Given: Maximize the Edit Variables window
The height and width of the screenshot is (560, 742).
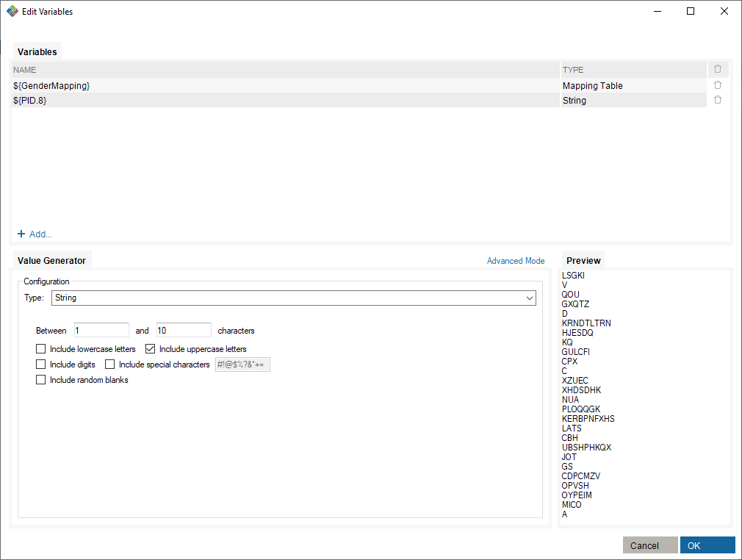Looking at the screenshot, I should [691, 11].
